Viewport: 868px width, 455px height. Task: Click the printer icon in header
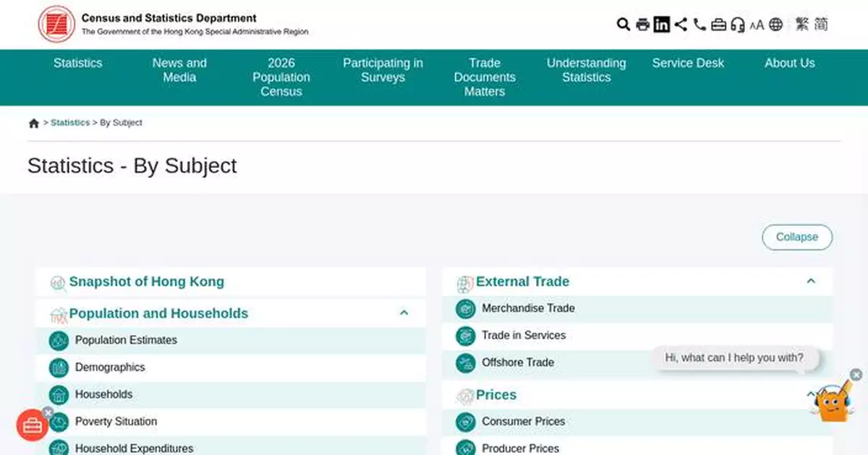tap(642, 25)
